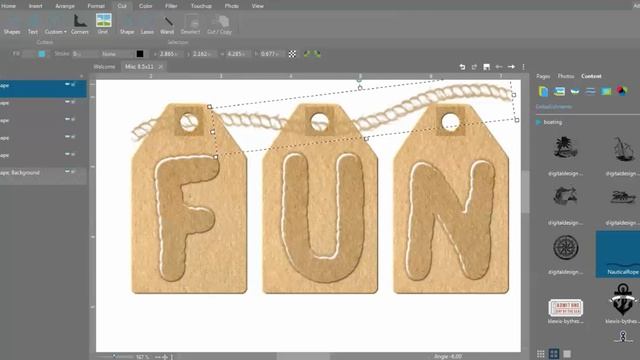Open the Insert ribbon tab
This screenshot has height=360, width=640.
point(36,6)
